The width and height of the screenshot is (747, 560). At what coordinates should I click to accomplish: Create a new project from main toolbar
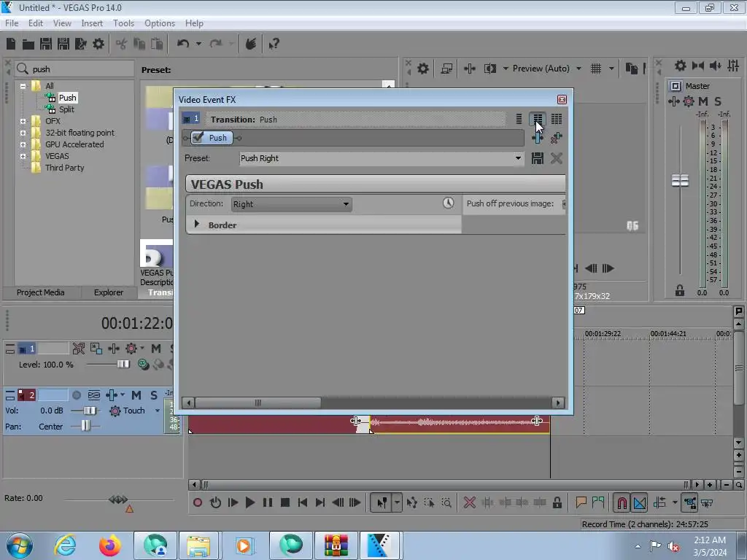click(x=11, y=44)
